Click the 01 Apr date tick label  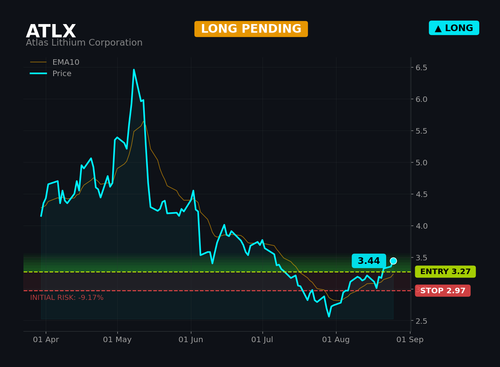[46, 340]
